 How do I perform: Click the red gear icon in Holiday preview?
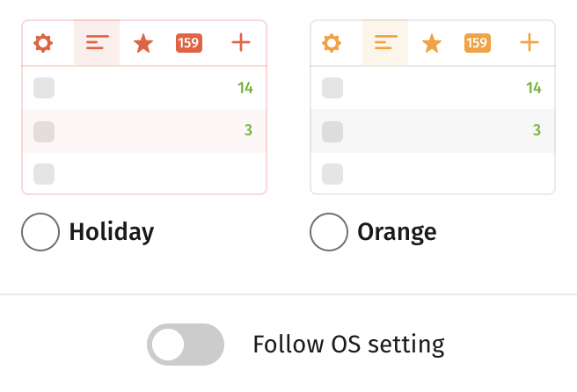coord(43,43)
